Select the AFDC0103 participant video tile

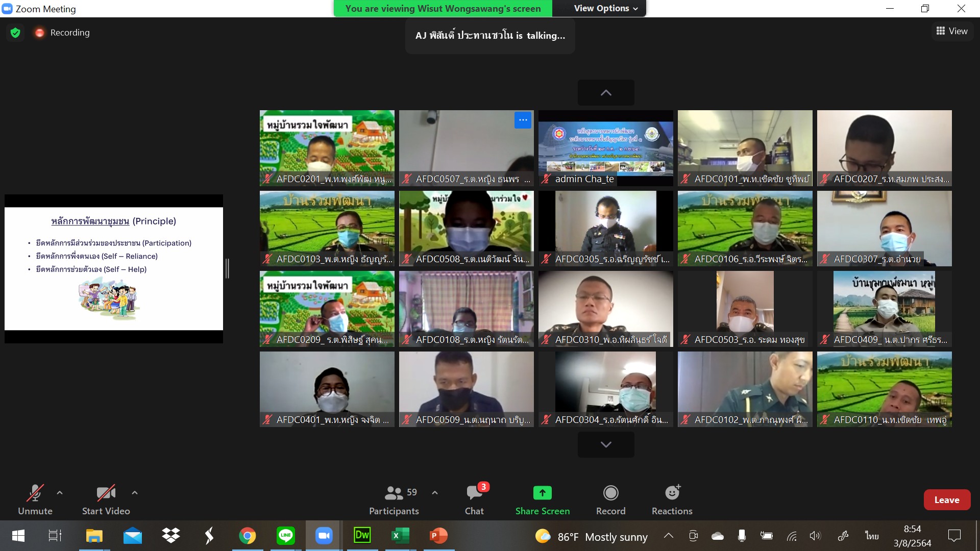(327, 229)
